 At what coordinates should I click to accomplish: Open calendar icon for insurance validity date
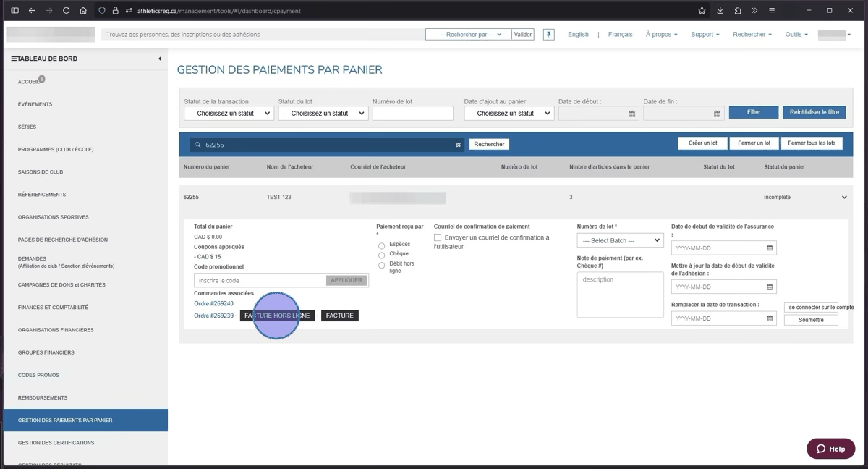point(770,248)
